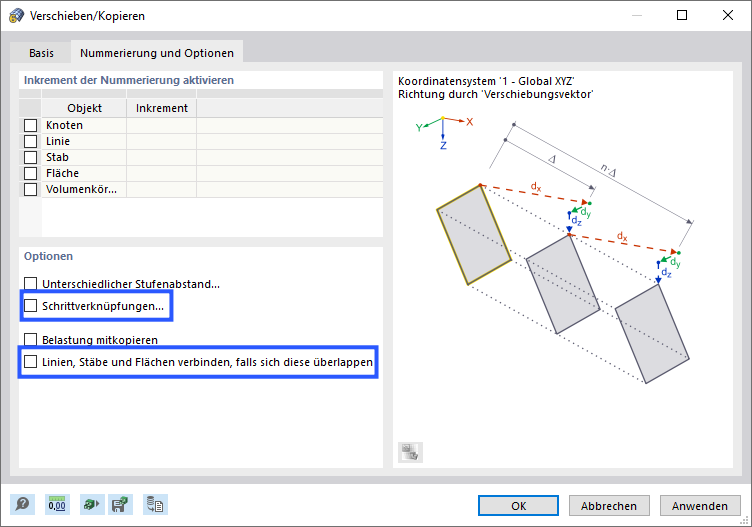Check the Fläche row checkbox
This screenshot has height=527, width=752.
click(31, 173)
